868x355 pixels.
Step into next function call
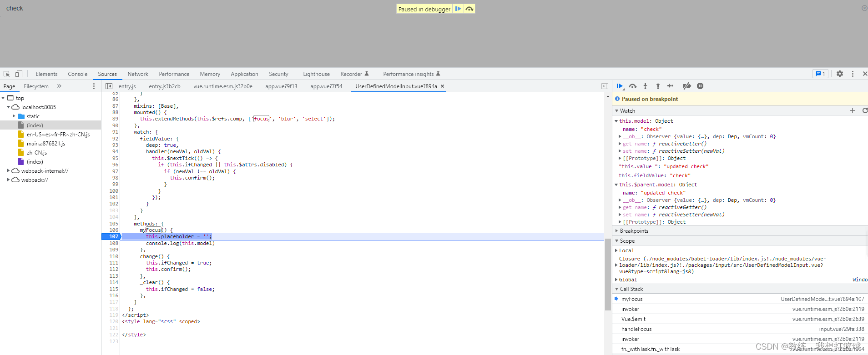pos(645,86)
